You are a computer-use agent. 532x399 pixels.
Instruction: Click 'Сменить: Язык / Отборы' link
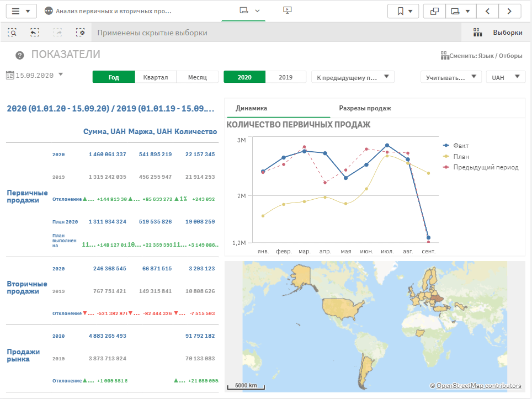coord(482,55)
